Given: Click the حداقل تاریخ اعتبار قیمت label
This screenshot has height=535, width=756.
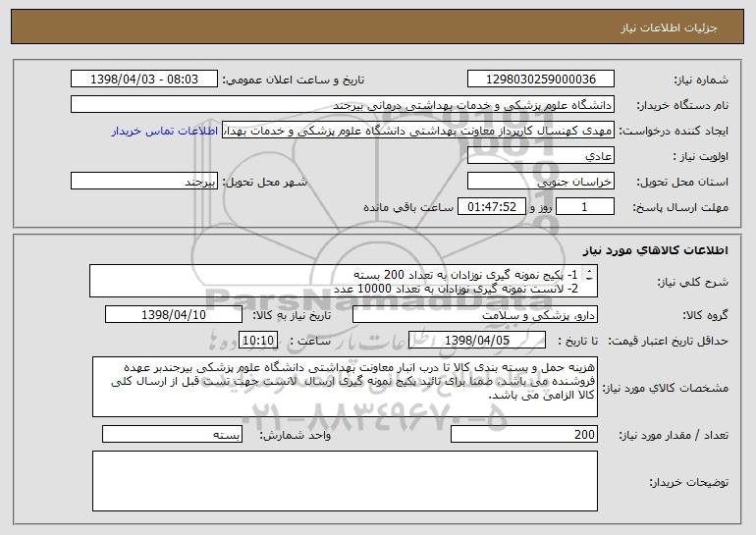Looking at the screenshot, I should [x=668, y=341].
